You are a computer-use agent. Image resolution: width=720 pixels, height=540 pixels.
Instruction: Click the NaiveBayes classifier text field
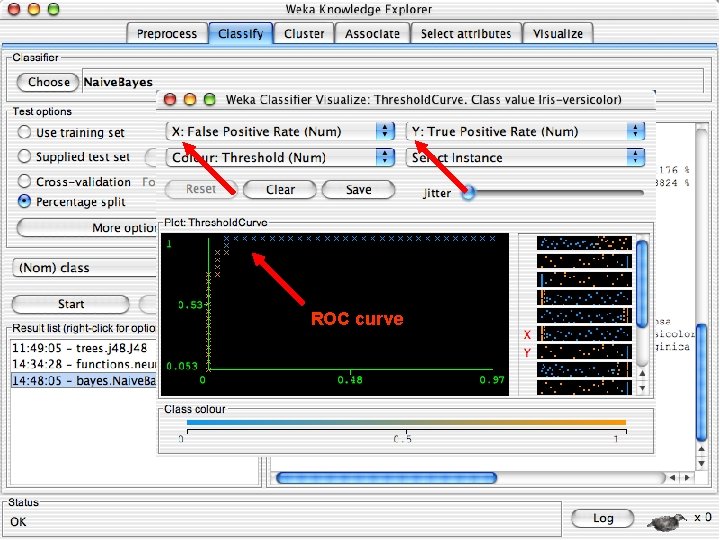tap(393, 82)
